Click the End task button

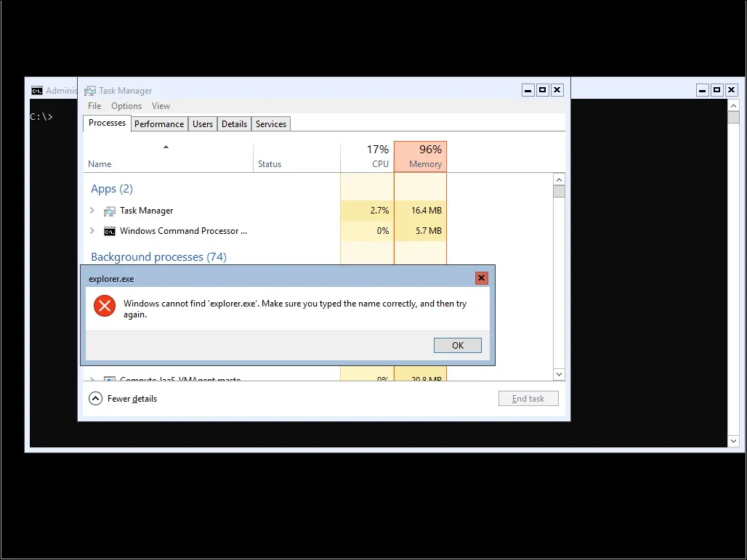(x=528, y=399)
